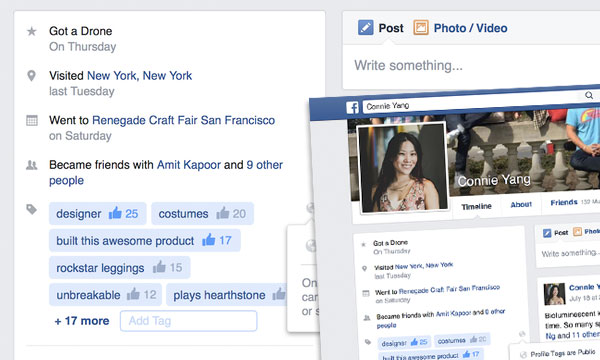Click thumbs-up on 'unbreakable' tag
This screenshot has height=360, width=600.
(133, 294)
